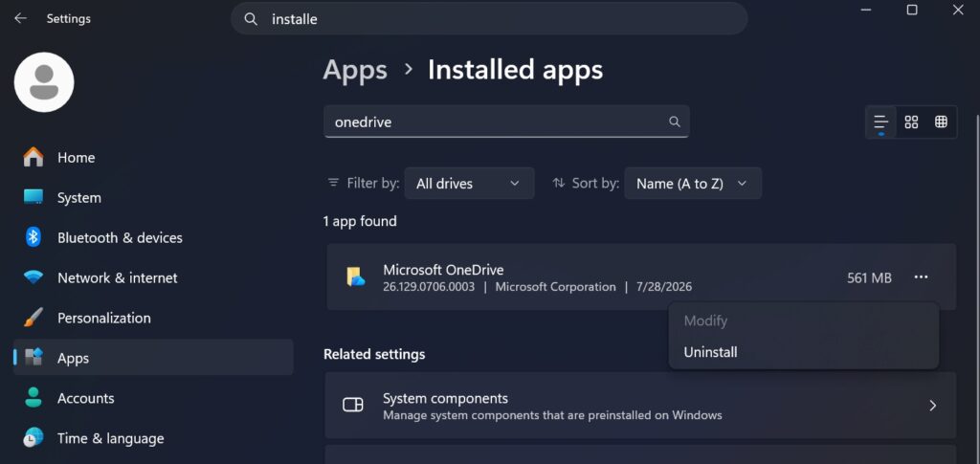Click the System components card icon

(353, 405)
